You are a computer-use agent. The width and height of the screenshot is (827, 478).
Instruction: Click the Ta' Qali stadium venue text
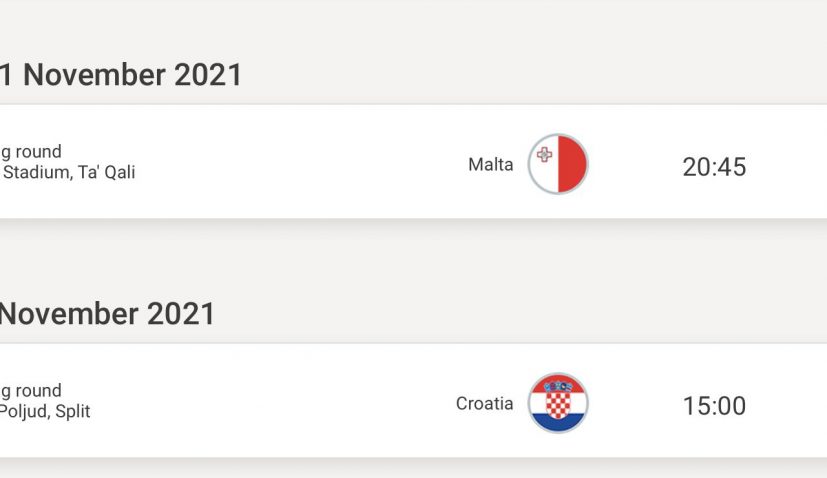[68, 173]
